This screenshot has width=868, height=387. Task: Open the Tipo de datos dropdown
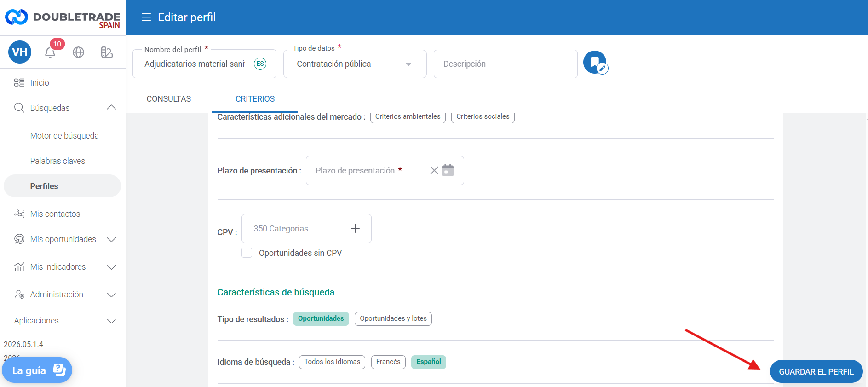point(355,64)
